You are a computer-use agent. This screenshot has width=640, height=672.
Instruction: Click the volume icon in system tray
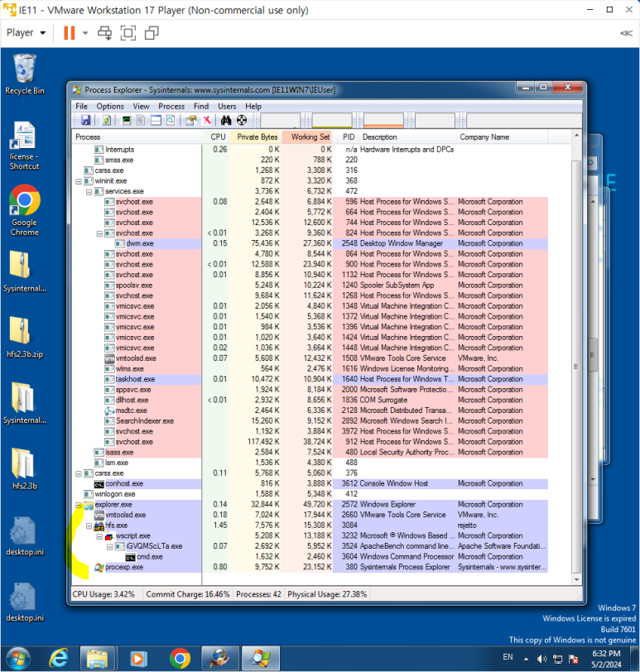tap(541, 659)
